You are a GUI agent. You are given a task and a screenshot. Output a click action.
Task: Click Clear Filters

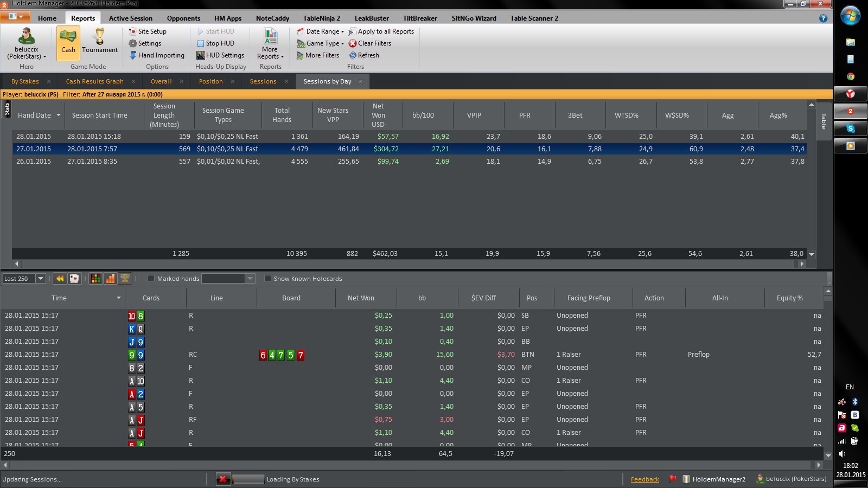370,43
